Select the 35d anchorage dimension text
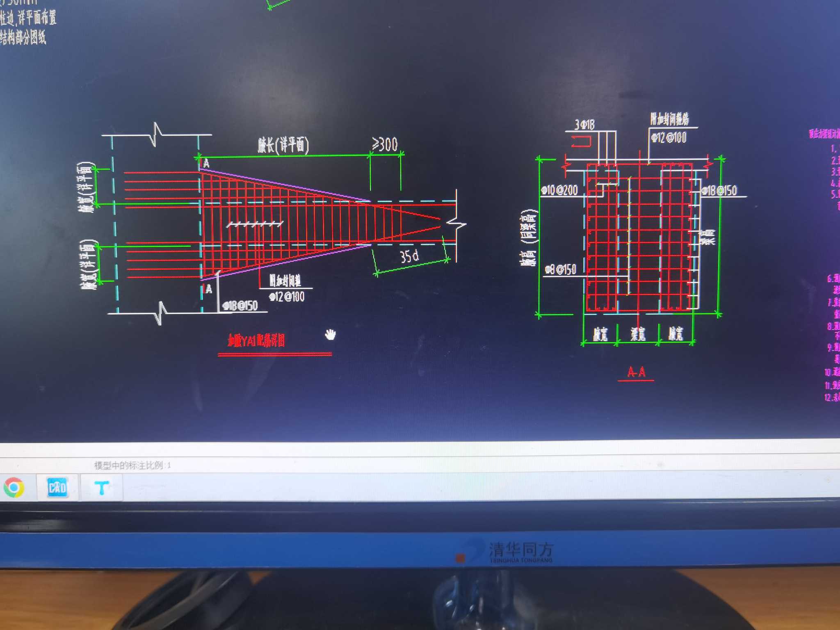This screenshot has height=630, width=840. 409,256
